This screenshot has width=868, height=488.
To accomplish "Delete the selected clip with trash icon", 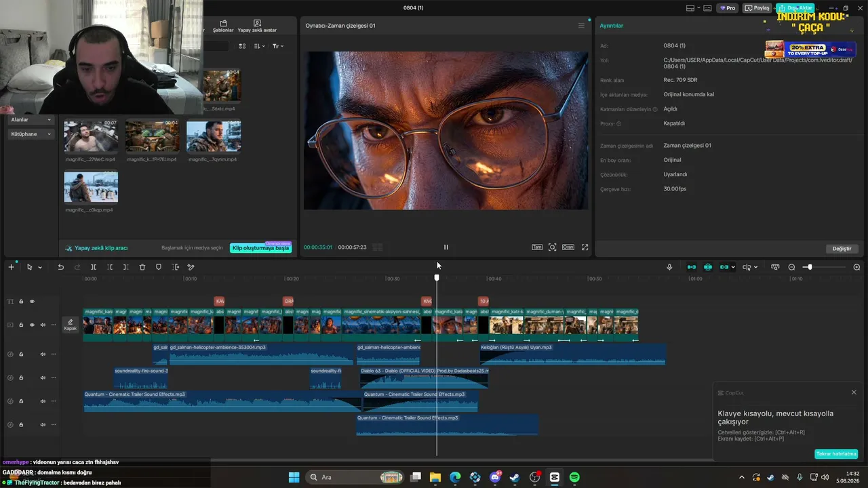I will [142, 267].
